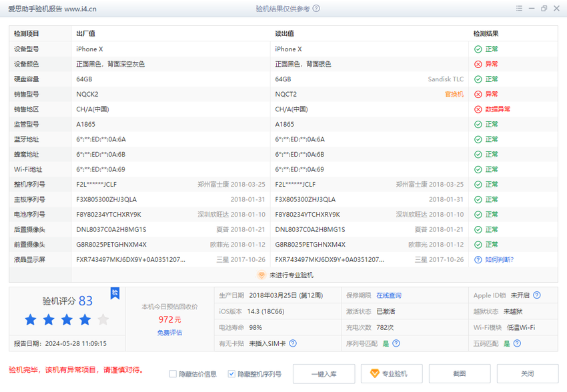567x392 pixels.
Task: Enable the 隐藏估价信息 checkbox
Action: point(173,374)
